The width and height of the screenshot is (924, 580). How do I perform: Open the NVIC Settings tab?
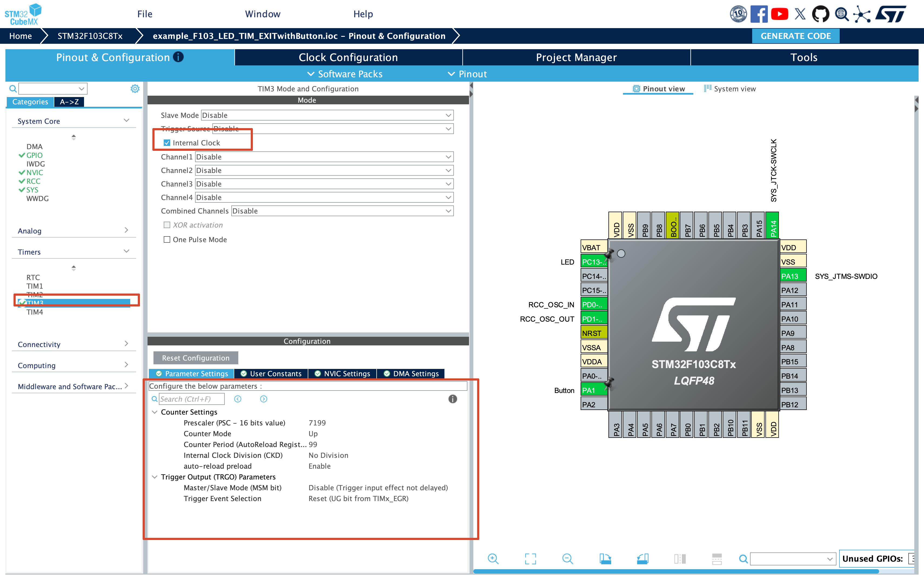pyautogui.click(x=342, y=374)
